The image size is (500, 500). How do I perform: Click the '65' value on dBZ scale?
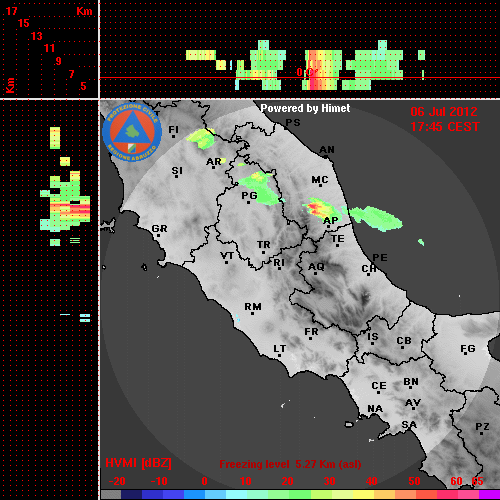[477, 481]
